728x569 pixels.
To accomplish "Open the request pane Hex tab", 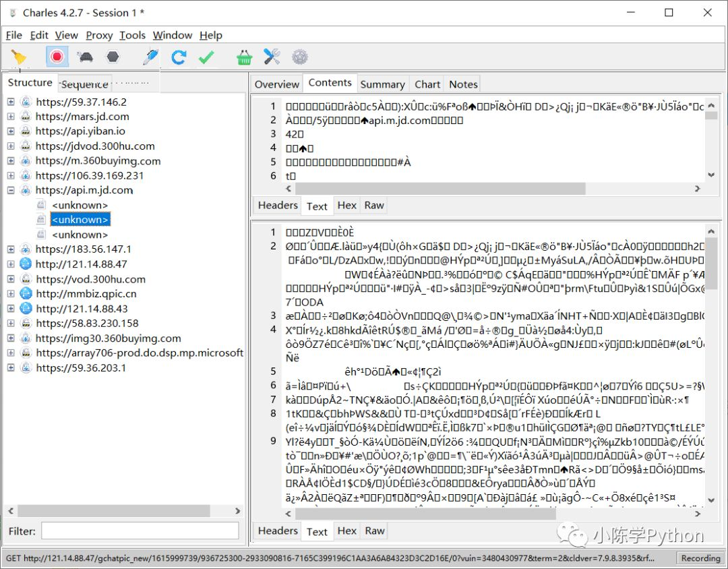I will [x=347, y=206].
